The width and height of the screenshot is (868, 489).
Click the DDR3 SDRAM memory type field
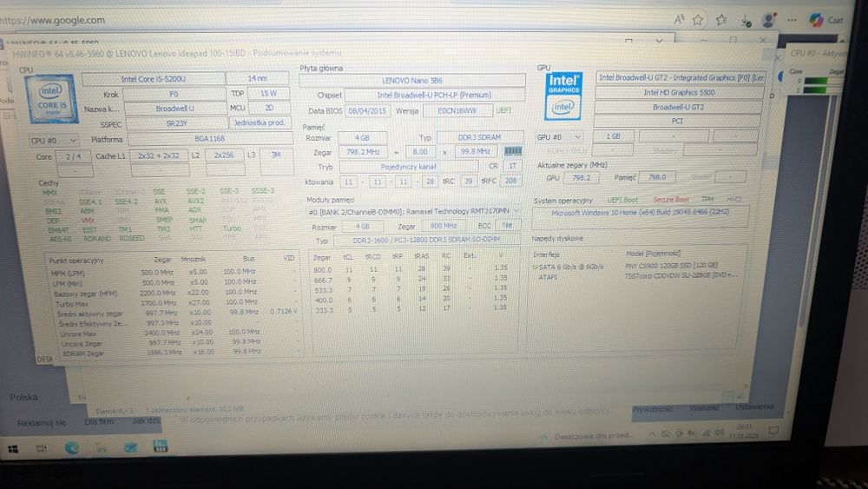[479, 136]
